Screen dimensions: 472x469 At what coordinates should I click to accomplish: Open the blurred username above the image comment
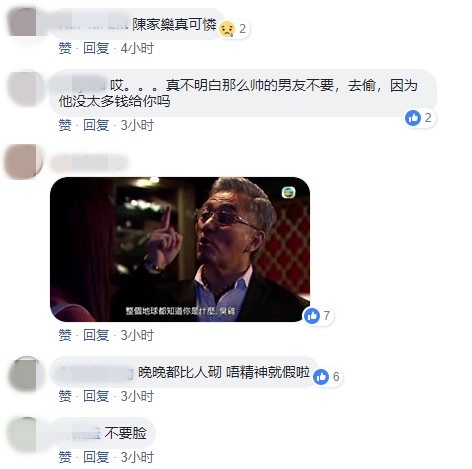point(89,163)
